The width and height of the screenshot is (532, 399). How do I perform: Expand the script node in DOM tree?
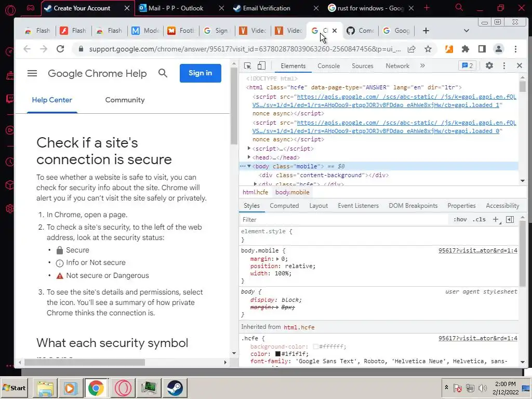[x=249, y=148]
